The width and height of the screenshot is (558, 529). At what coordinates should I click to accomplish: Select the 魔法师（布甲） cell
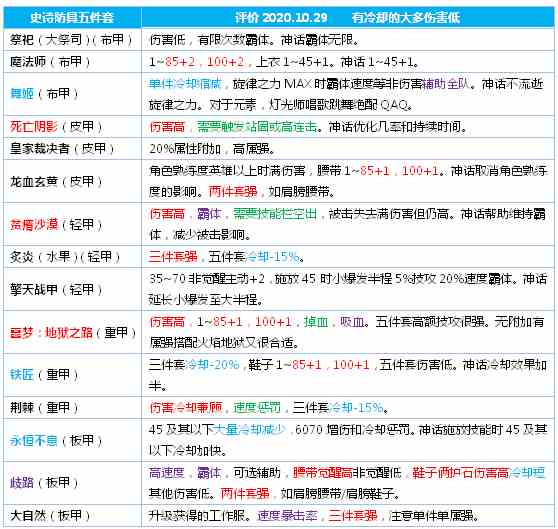[x=72, y=62]
